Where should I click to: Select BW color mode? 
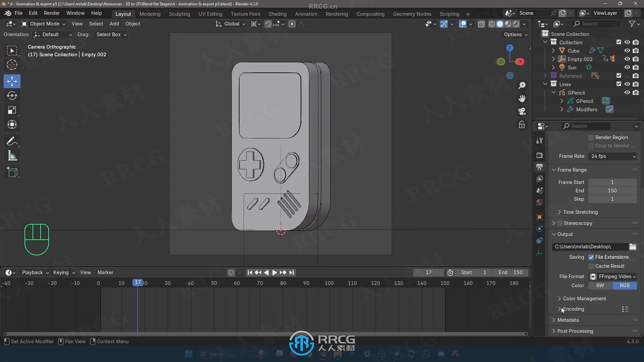[x=600, y=286]
